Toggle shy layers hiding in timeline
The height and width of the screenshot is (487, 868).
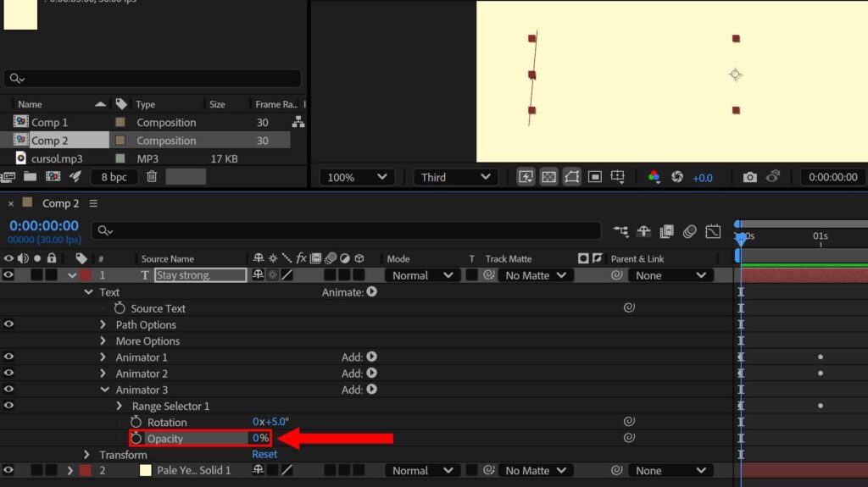pos(643,231)
